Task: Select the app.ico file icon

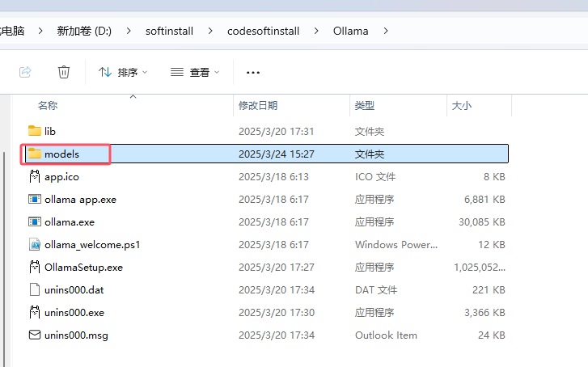Action: (35, 176)
